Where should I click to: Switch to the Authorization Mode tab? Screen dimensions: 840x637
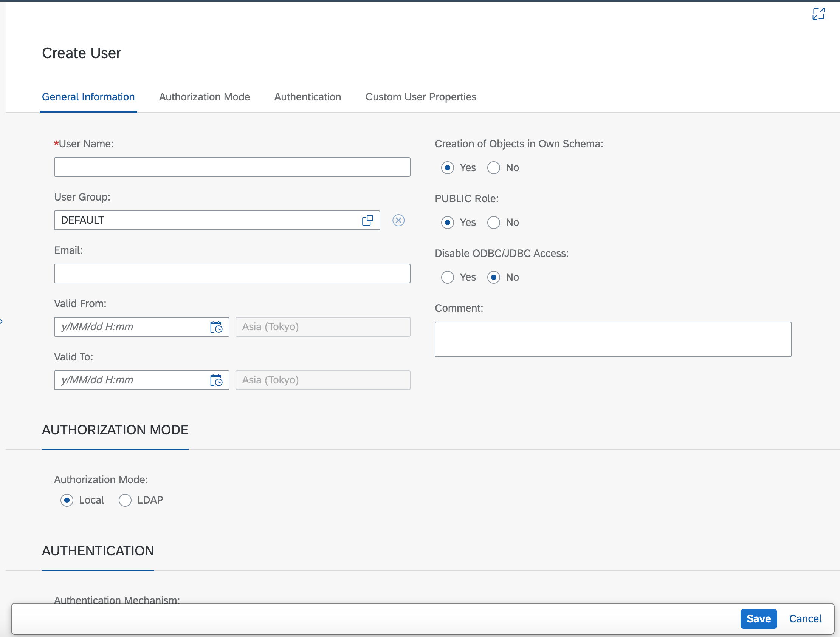point(204,97)
